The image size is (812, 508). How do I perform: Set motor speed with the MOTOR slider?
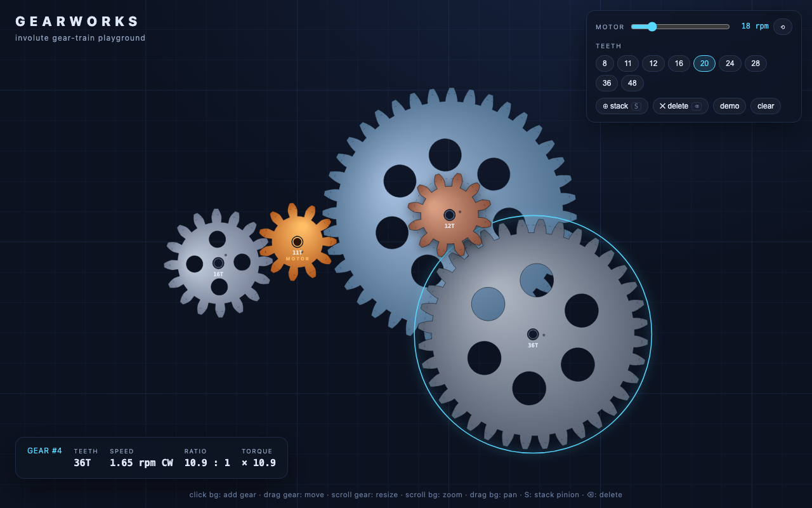(680, 27)
